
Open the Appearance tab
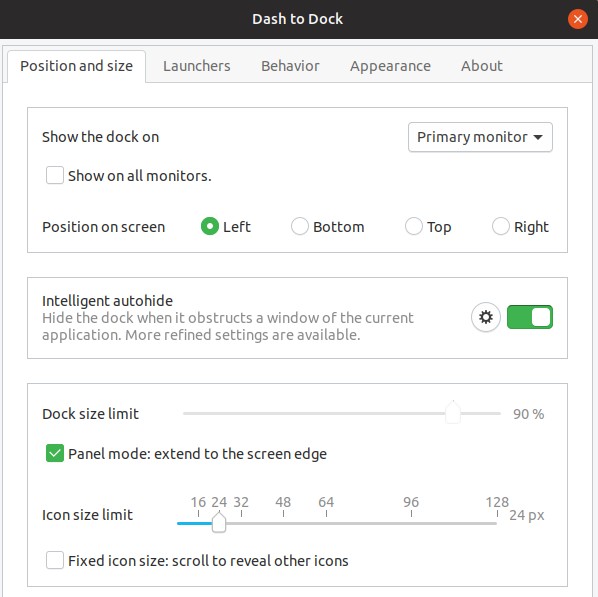click(390, 66)
